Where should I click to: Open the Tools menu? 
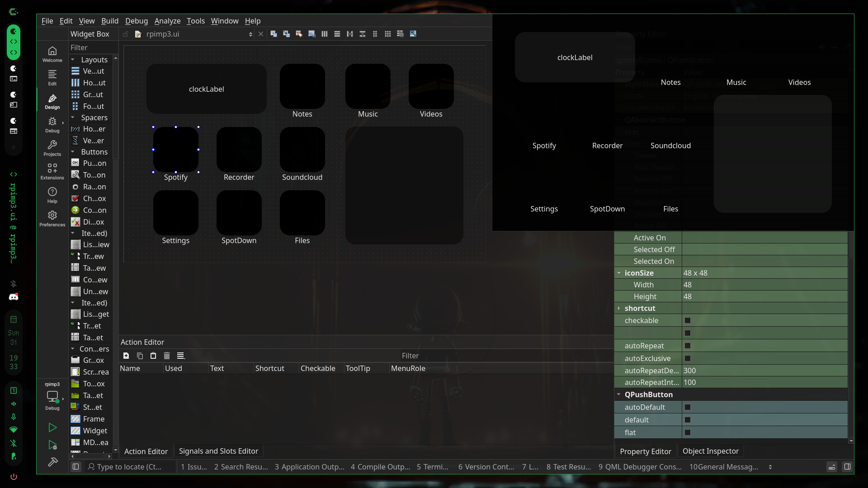point(196,21)
